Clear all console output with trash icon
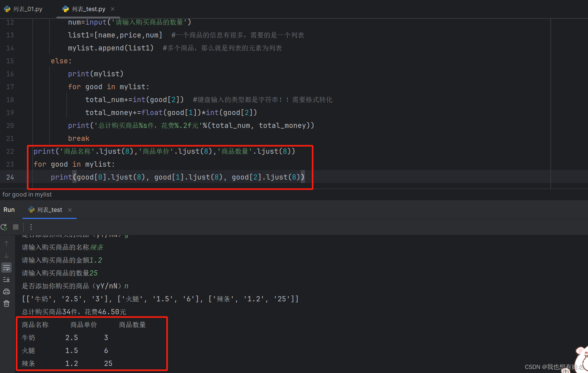The image size is (588, 373). click(6, 304)
